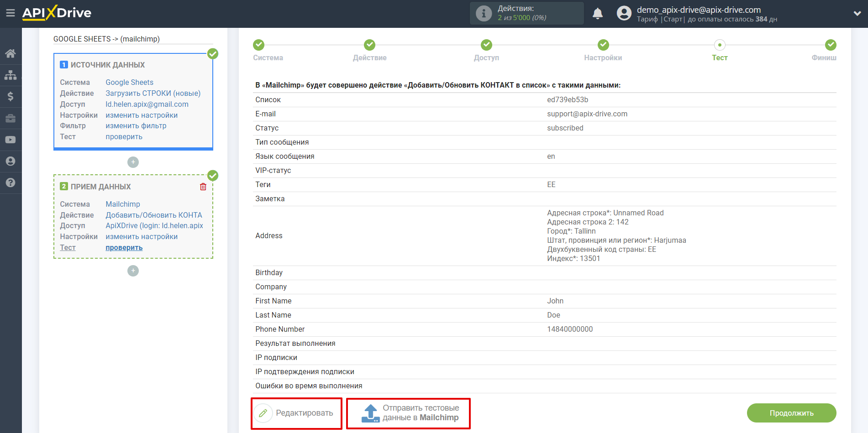Add a step between source and receiver blocks
868x433 pixels.
(133, 162)
